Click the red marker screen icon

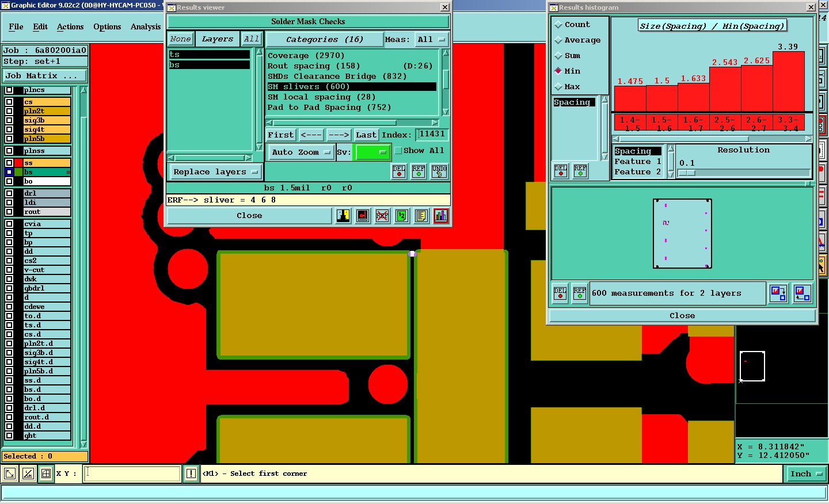[363, 216]
